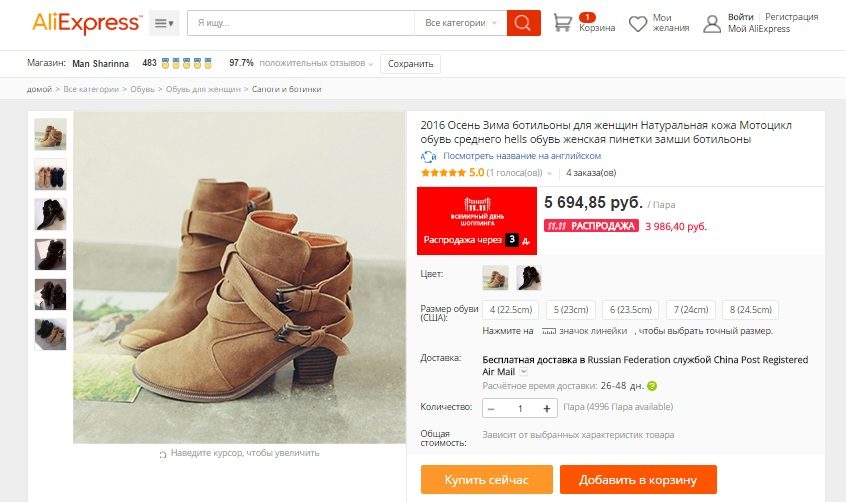Go to Все категории breadcrumb
The width and height of the screenshot is (846, 502).
91,89
